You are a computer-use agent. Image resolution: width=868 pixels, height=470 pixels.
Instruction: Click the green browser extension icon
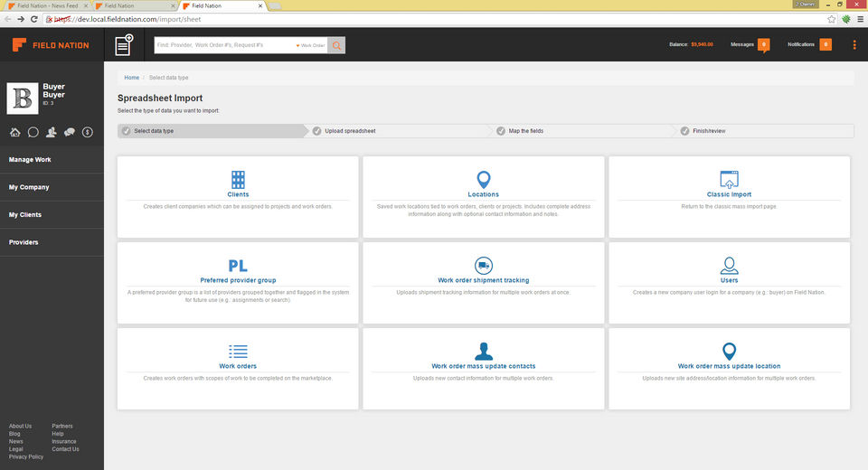coord(846,19)
